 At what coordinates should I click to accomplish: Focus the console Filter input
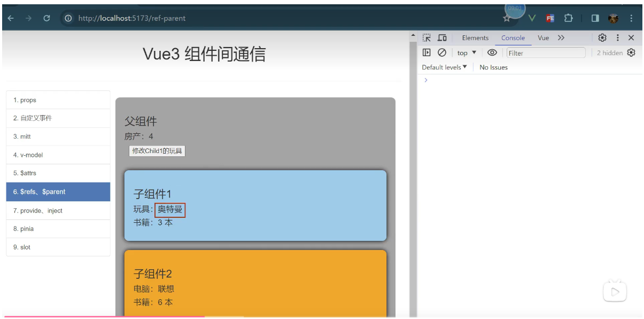click(546, 52)
